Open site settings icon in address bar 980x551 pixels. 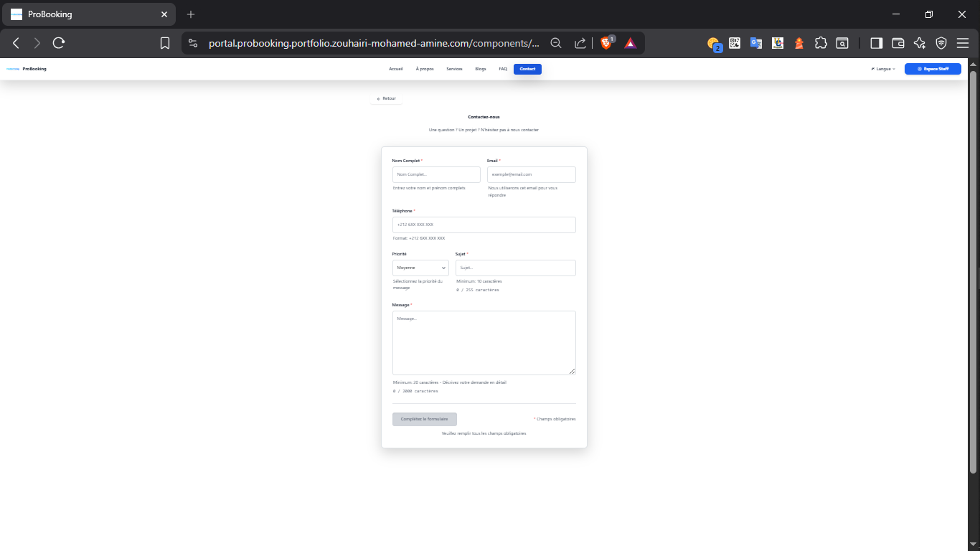click(x=193, y=43)
